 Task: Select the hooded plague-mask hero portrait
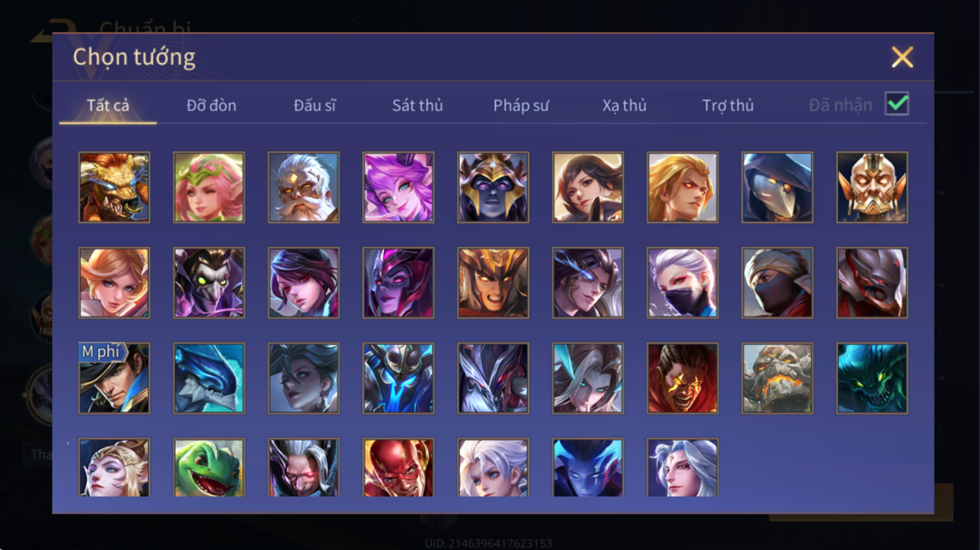click(x=777, y=187)
